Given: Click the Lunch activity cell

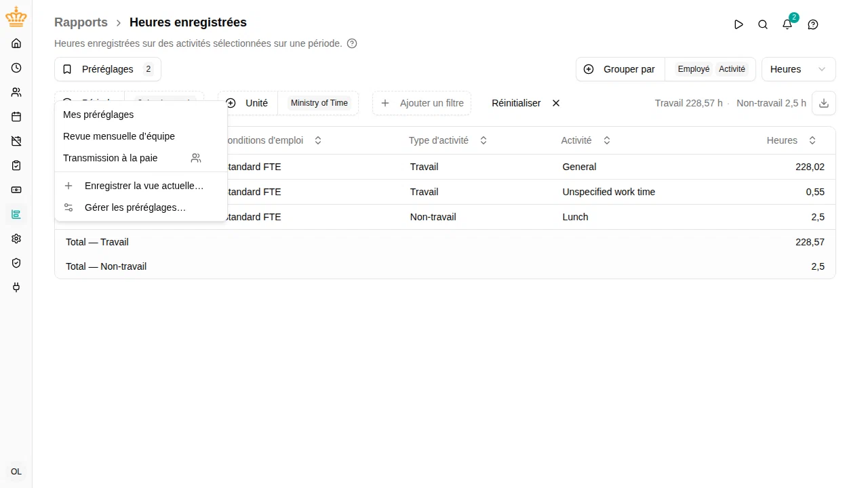Looking at the screenshot, I should point(575,217).
